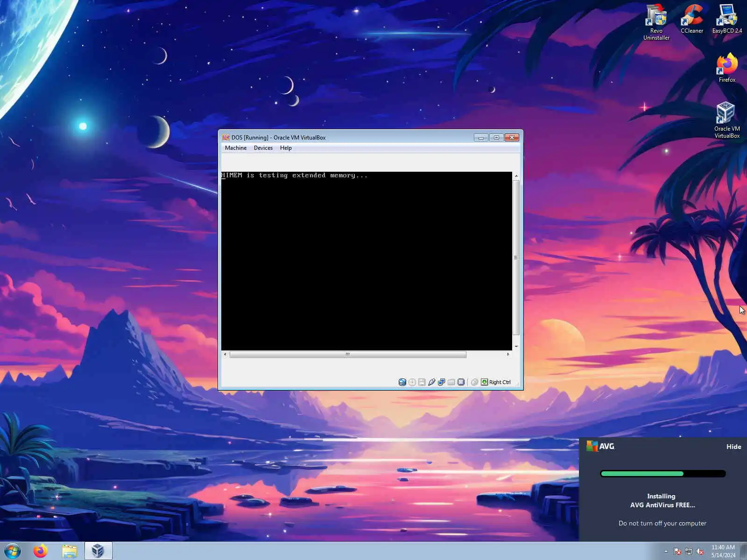747x560 pixels.
Task: Click the horizontal scrollbar left arrow in VM window
Action: click(225, 354)
